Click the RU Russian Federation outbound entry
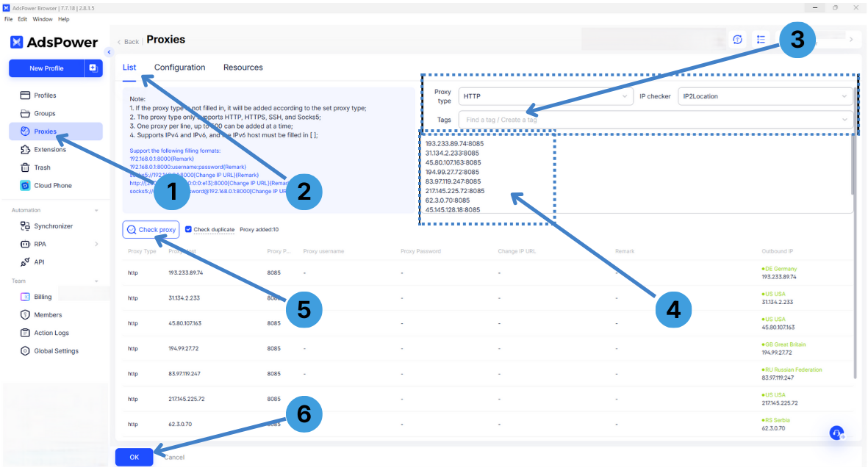868x473 pixels. (792, 373)
